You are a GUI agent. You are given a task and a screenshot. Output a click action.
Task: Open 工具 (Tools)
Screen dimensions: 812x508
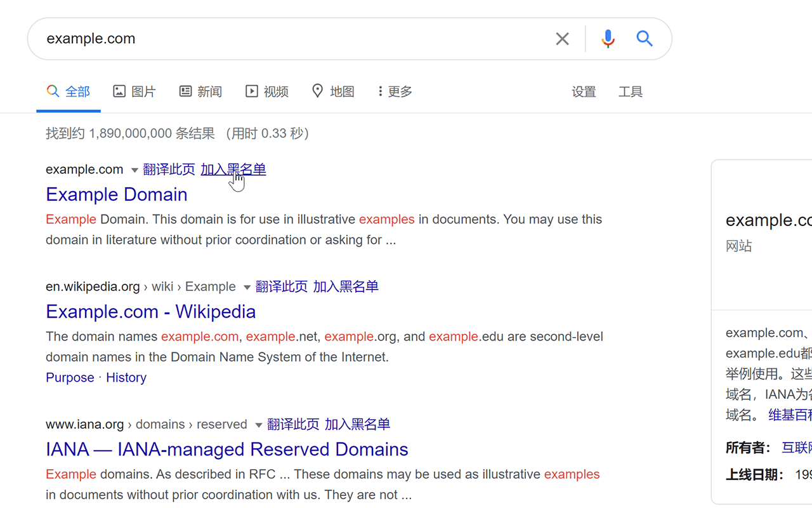tap(631, 91)
